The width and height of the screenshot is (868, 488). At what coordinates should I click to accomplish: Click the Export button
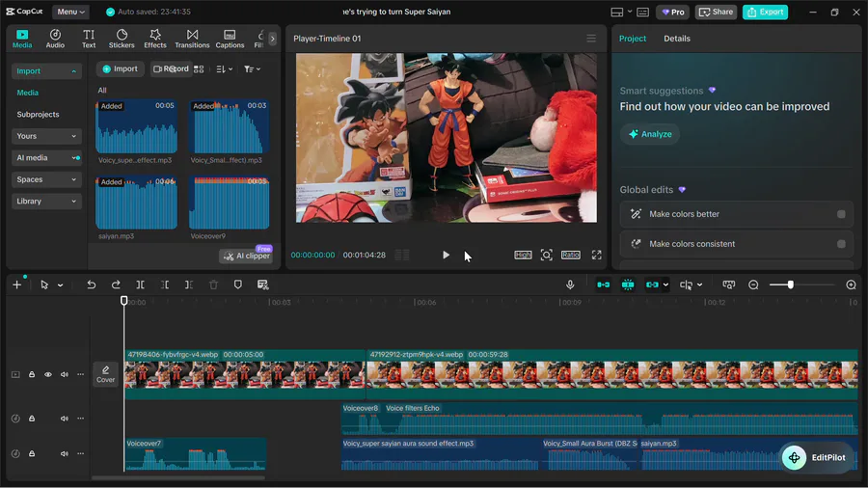[x=765, y=13]
